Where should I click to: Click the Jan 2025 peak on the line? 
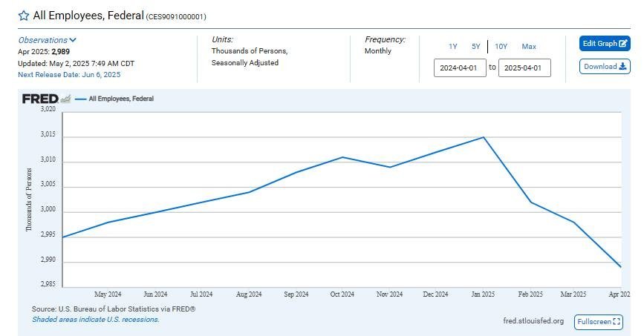coord(484,137)
